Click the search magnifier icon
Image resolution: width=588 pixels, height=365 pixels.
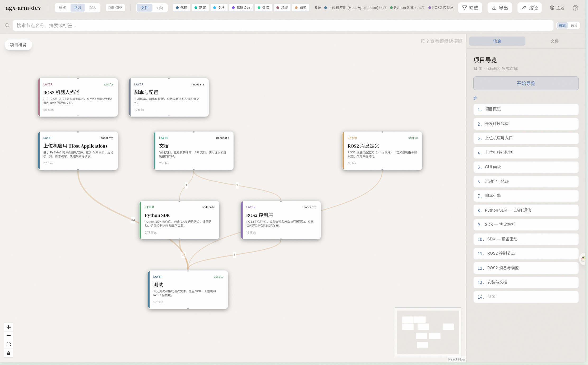coord(7,25)
